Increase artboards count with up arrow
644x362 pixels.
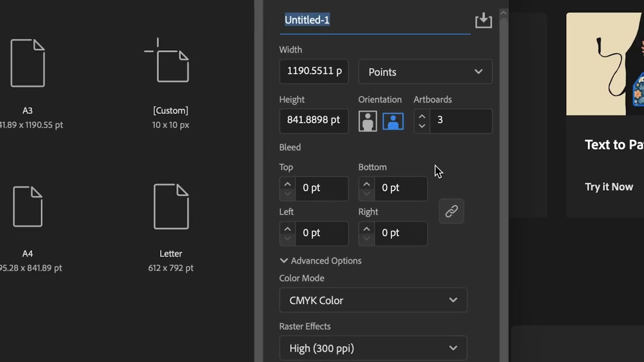click(422, 116)
